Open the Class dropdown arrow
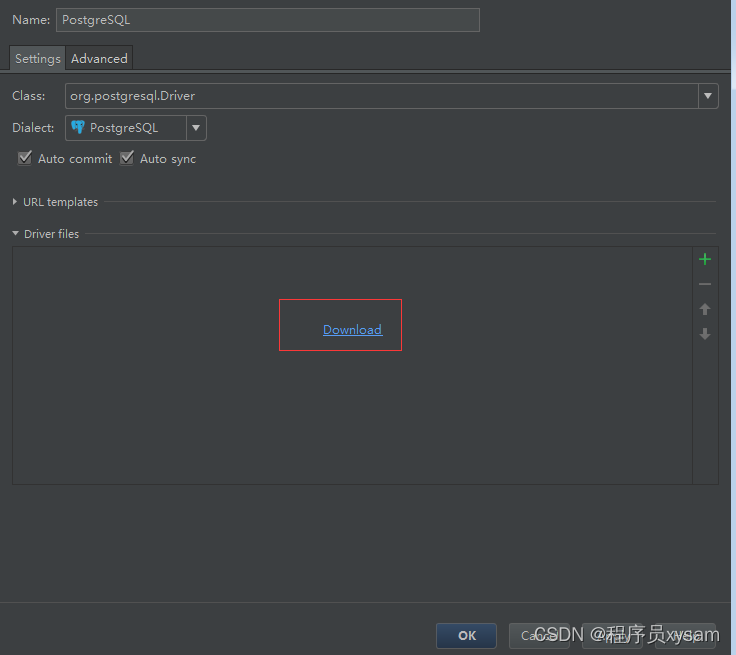 tap(708, 96)
